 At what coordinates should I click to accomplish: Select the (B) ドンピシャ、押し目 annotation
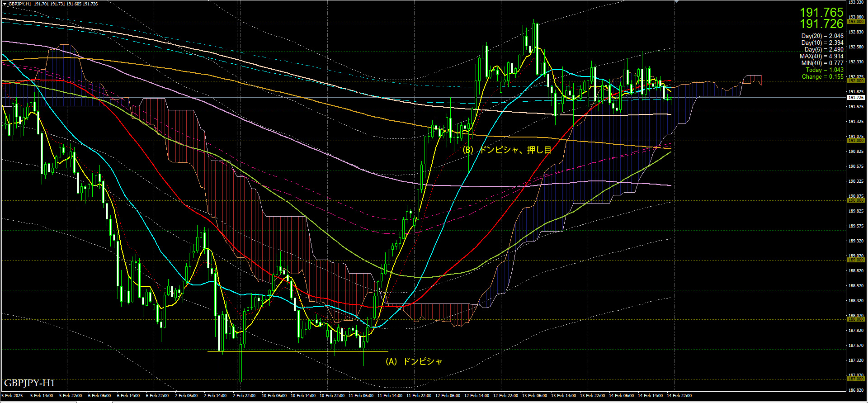pyautogui.click(x=506, y=150)
